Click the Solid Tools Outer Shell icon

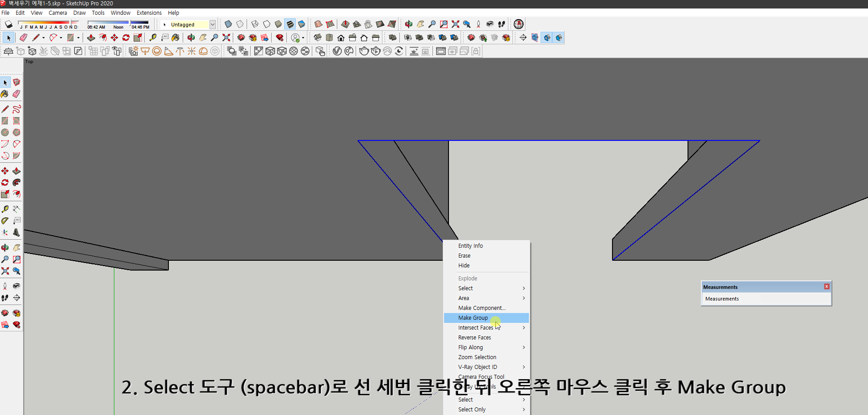(393, 38)
